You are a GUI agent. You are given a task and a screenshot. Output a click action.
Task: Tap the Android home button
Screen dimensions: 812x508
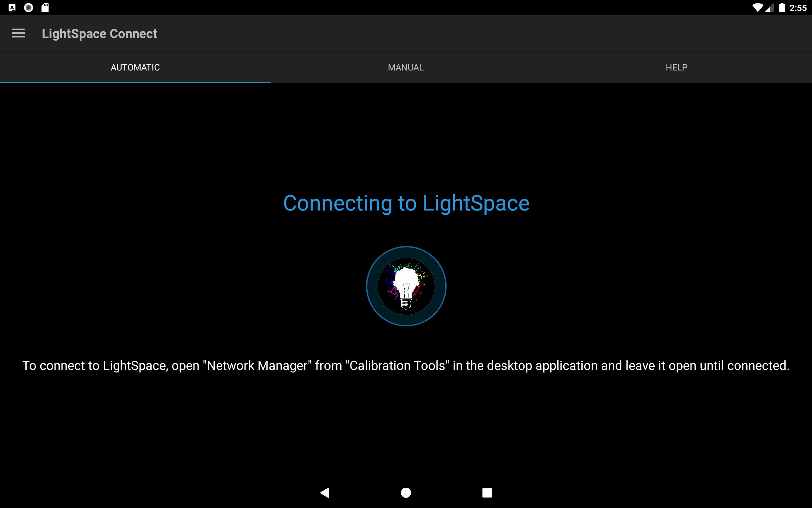pos(406,492)
